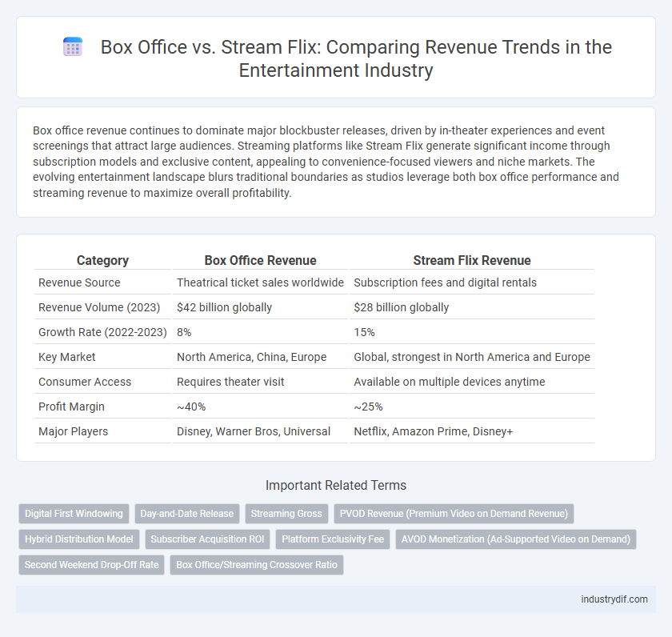Click the 'Requires theater visit' cell
This screenshot has width=672, height=637.
click(x=260, y=382)
